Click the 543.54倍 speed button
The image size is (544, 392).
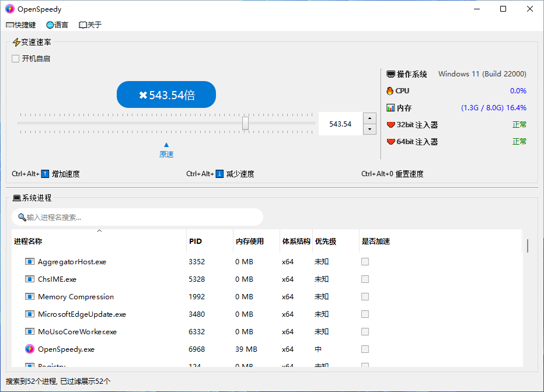(x=166, y=94)
